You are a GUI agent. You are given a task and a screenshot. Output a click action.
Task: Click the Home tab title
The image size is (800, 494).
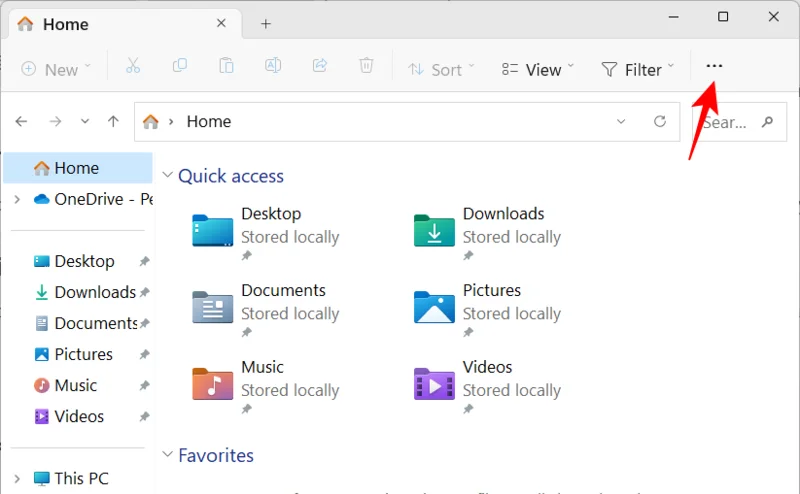click(x=65, y=24)
